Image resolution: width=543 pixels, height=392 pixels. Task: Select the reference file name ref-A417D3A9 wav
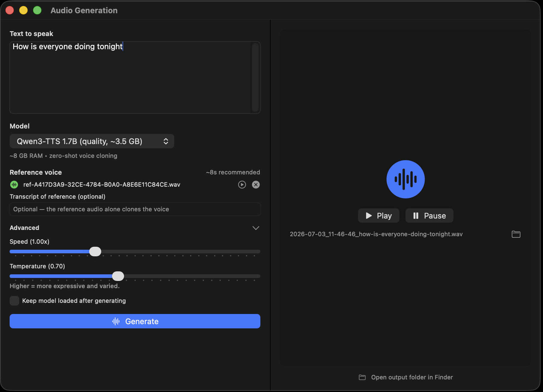click(x=102, y=185)
